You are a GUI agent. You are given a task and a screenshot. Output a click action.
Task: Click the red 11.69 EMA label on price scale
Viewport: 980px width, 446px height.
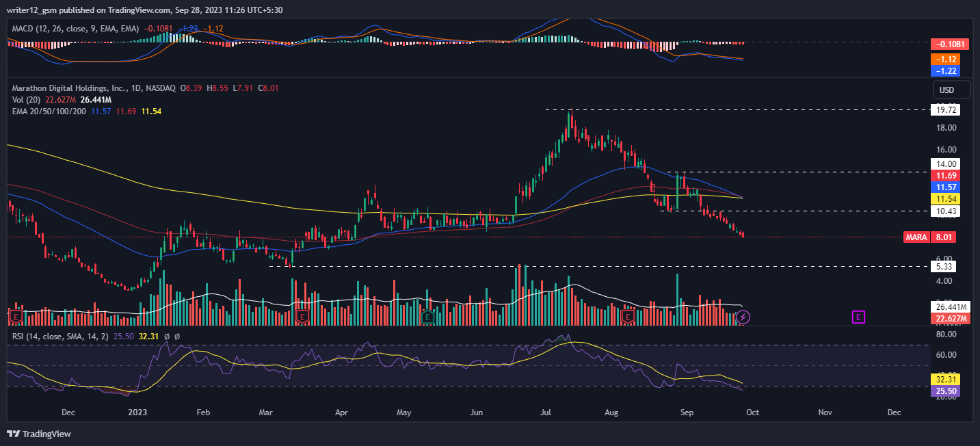pos(946,175)
